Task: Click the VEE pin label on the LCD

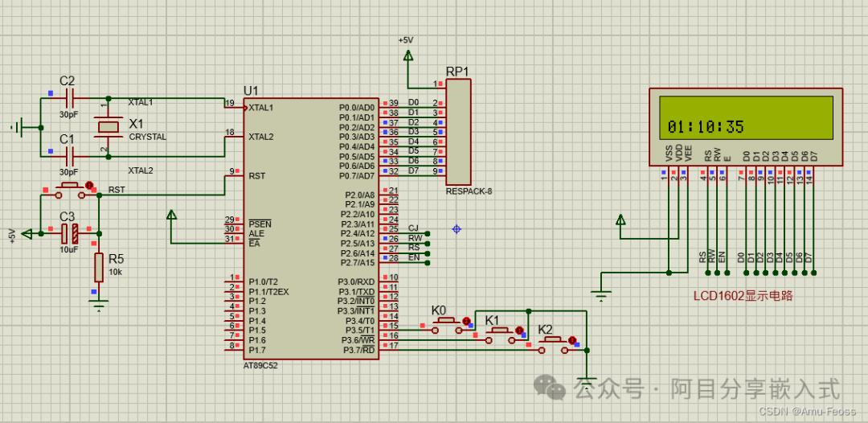Action: tap(688, 154)
